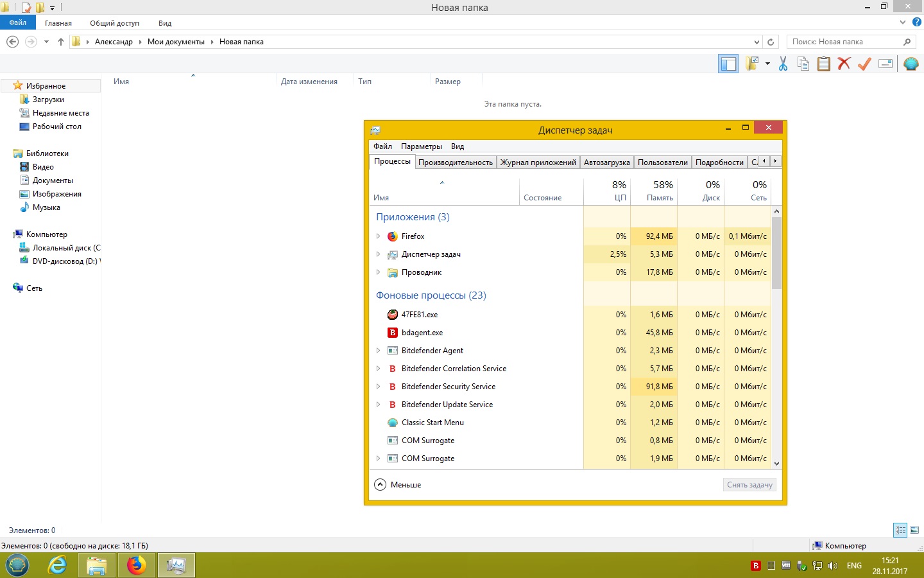
Task: Open Classic Shell settings shell icon
Action: 911,64
